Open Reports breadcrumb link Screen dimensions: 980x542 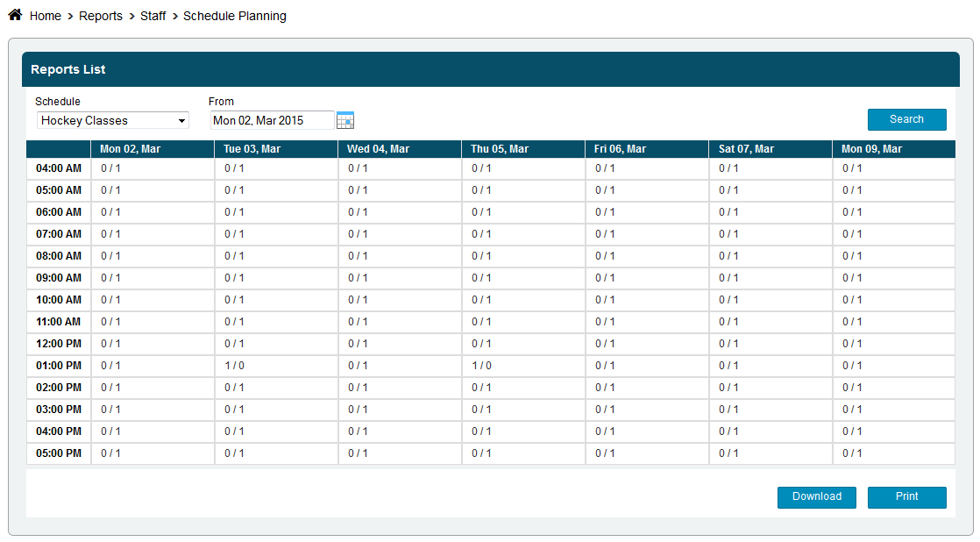coord(101,16)
